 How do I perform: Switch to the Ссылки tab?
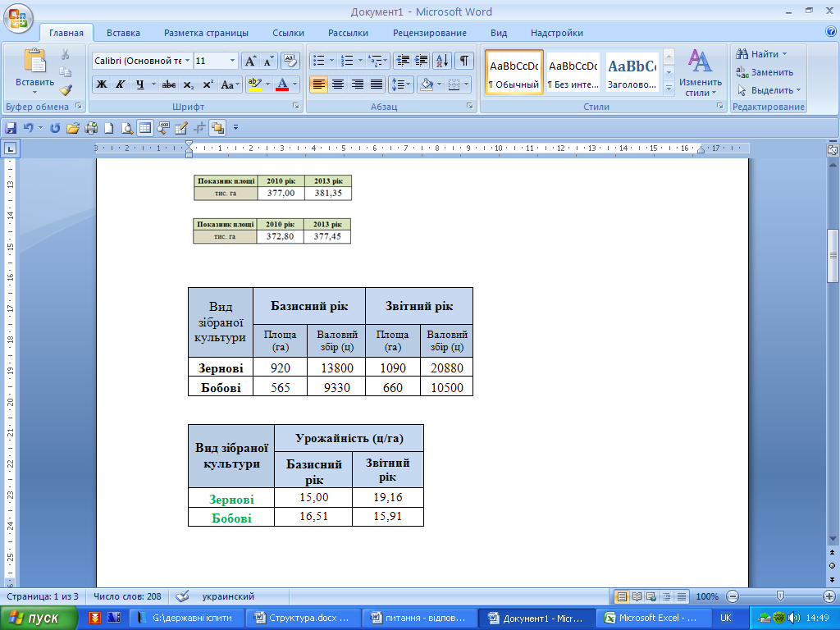coord(288,33)
